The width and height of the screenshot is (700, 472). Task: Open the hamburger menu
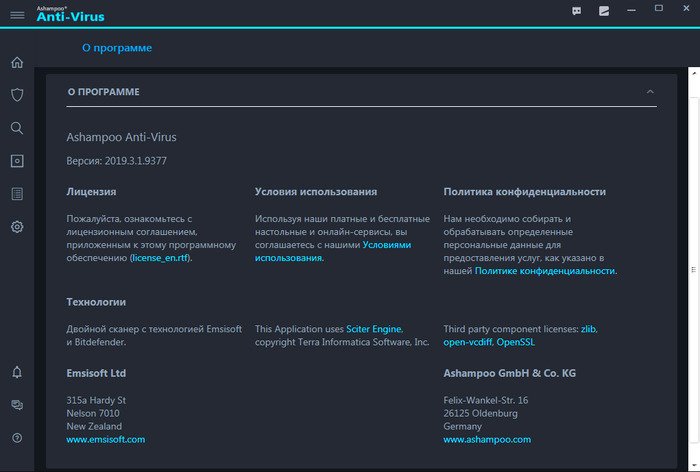point(17,13)
